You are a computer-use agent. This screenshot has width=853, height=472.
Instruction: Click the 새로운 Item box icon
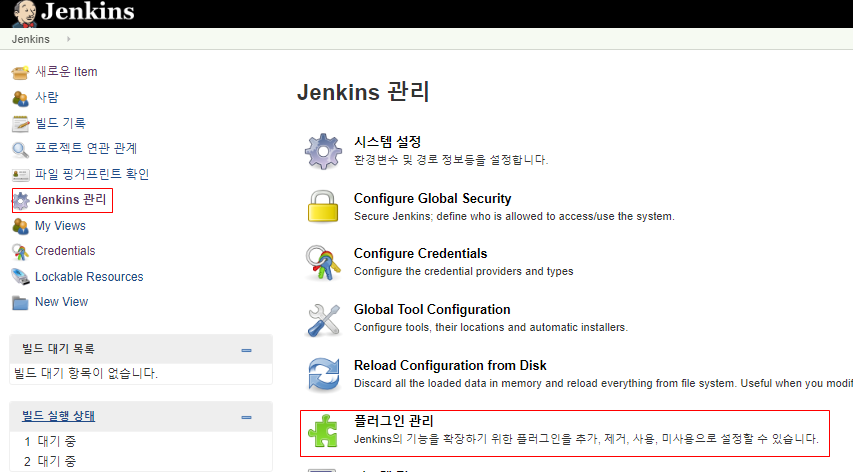tap(20, 72)
